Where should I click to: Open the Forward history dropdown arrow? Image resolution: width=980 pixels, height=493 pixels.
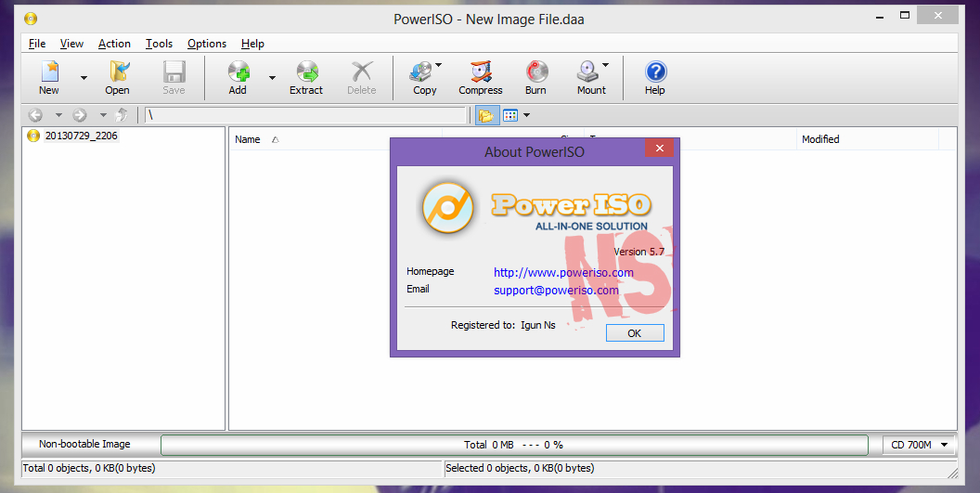[103, 115]
